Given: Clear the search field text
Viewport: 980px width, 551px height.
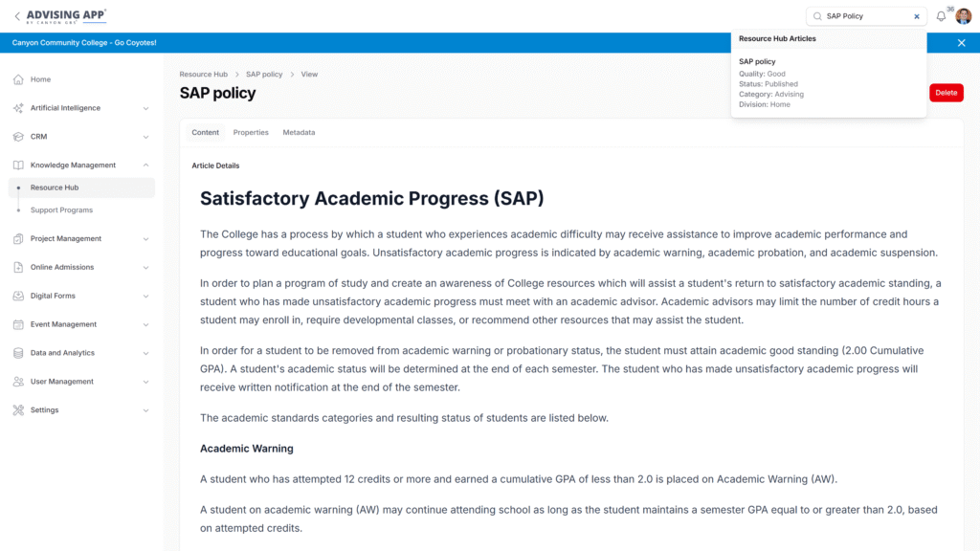Looking at the screenshot, I should click(x=916, y=16).
